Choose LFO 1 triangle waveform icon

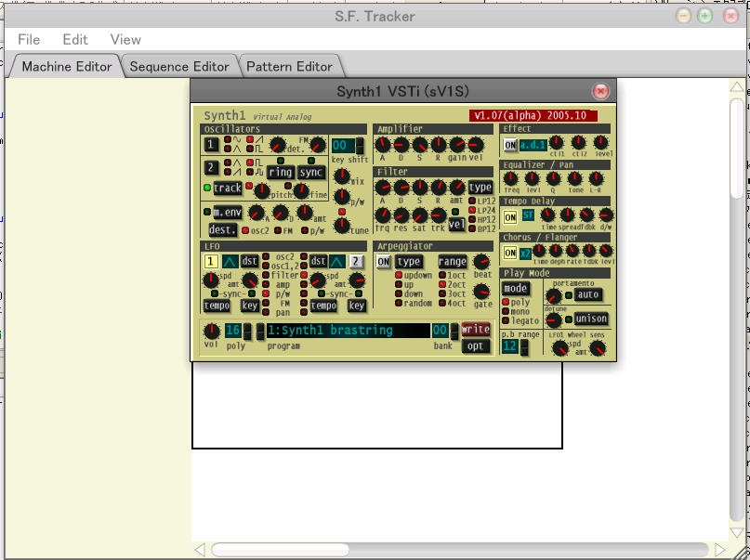230,262
